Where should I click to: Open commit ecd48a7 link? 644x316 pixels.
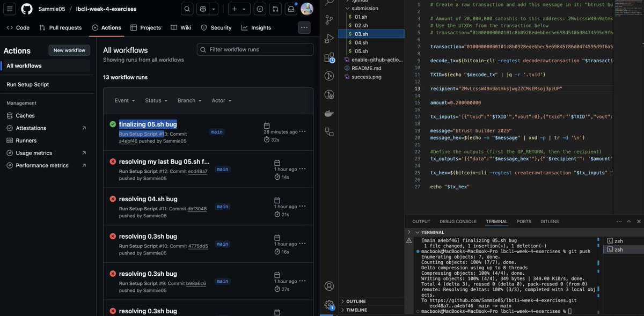[x=197, y=172]
